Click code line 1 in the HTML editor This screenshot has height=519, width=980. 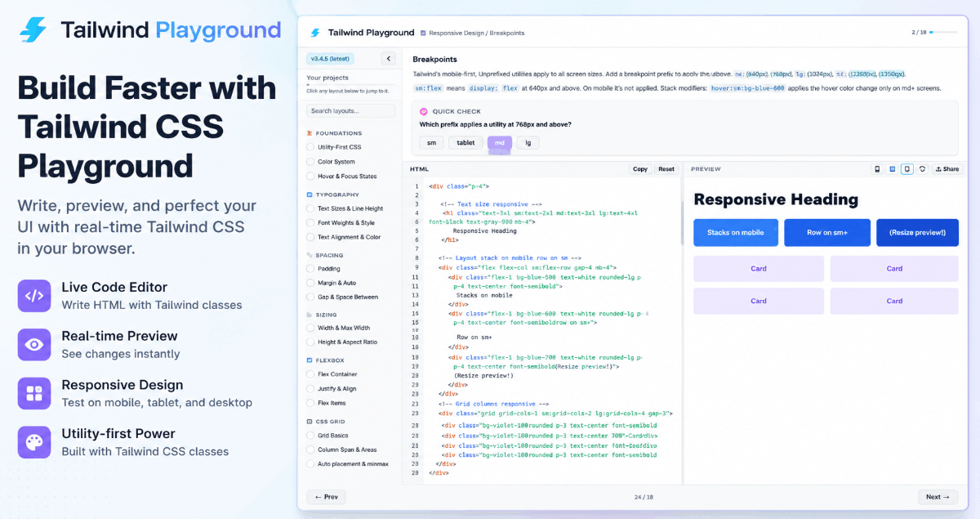coord(458,186)
